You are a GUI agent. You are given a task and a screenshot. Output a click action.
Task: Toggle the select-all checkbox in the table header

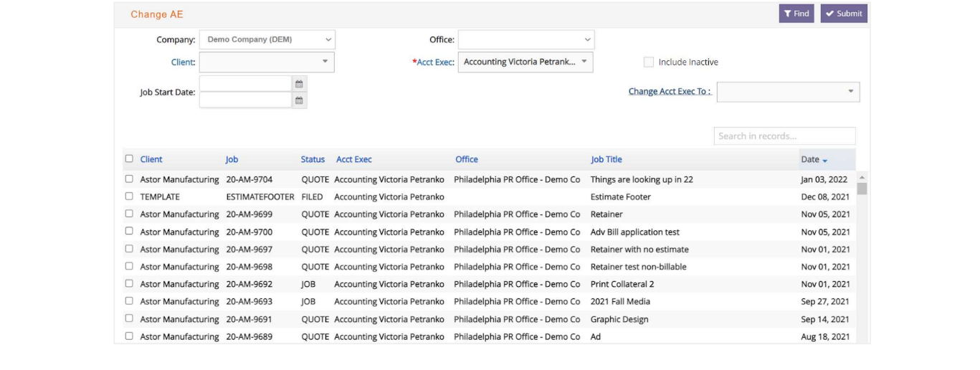point(129,158)
